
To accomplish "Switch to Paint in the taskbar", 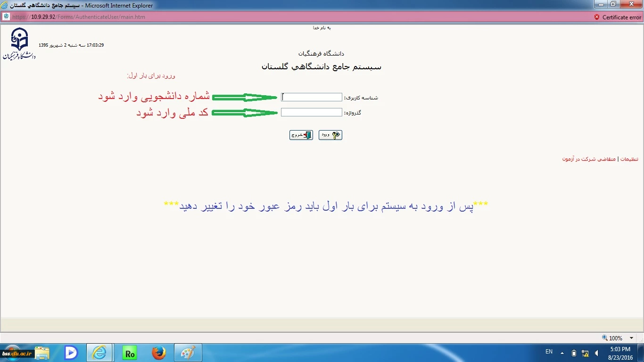I will click(x=188, y=353).
